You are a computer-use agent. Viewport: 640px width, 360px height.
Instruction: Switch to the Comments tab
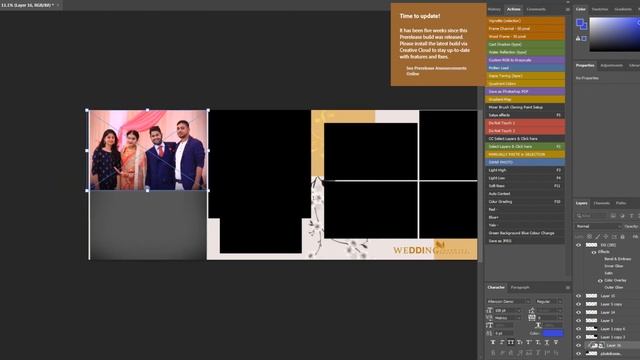[536, 9]
